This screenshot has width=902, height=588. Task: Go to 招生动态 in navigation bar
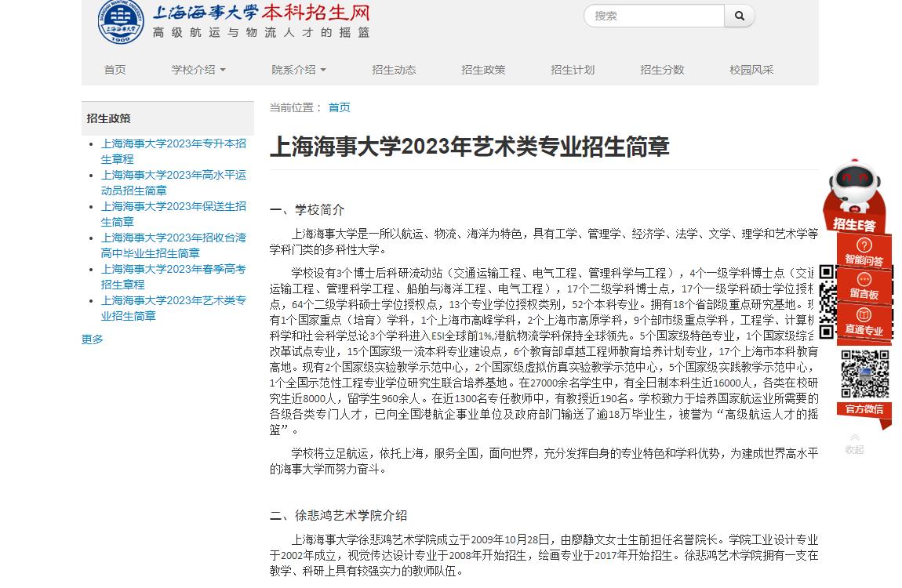click(394, 70)
